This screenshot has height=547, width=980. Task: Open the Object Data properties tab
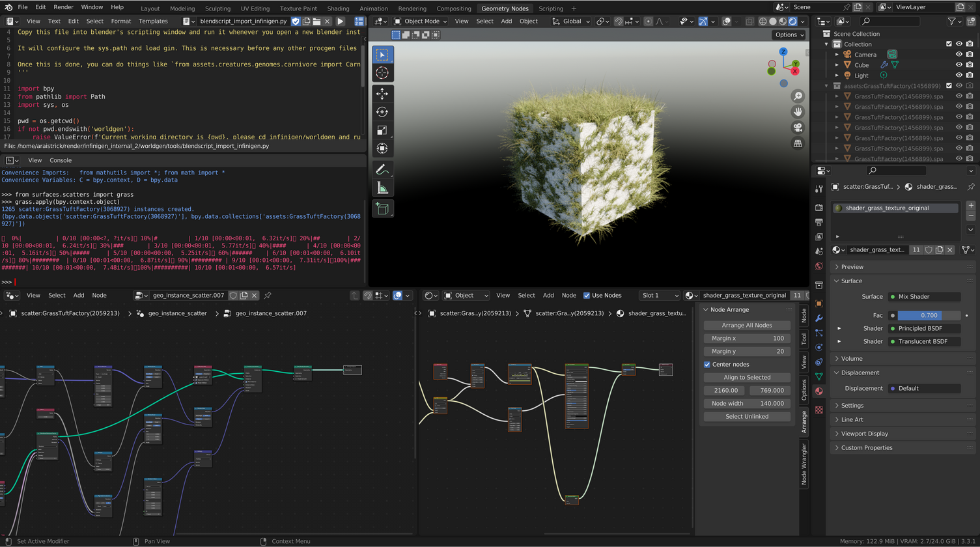coord(819,376)
